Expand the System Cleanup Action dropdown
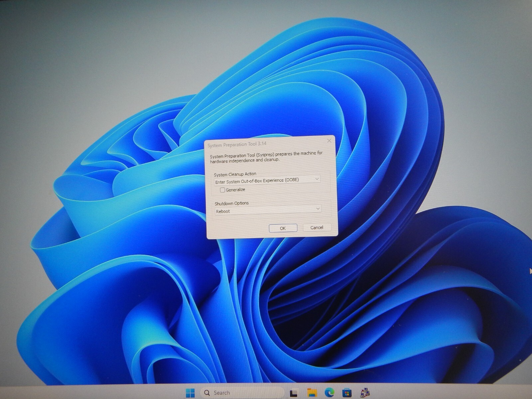The width and height of the screenshot is (532, 399). [x=267, y=180]
